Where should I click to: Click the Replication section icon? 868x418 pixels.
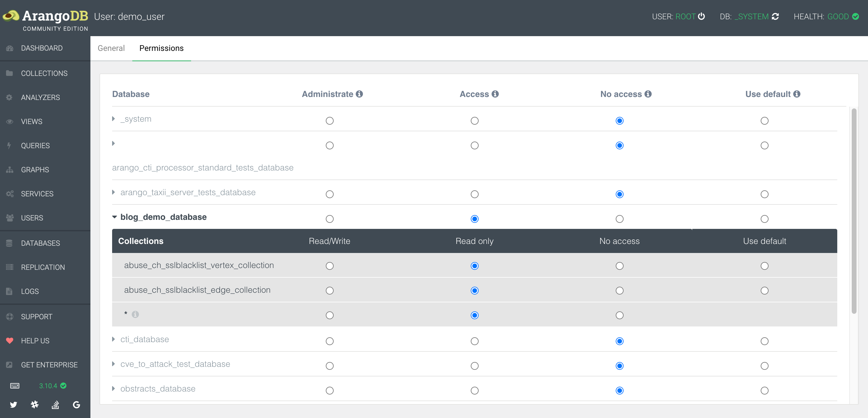click(9, 267)
